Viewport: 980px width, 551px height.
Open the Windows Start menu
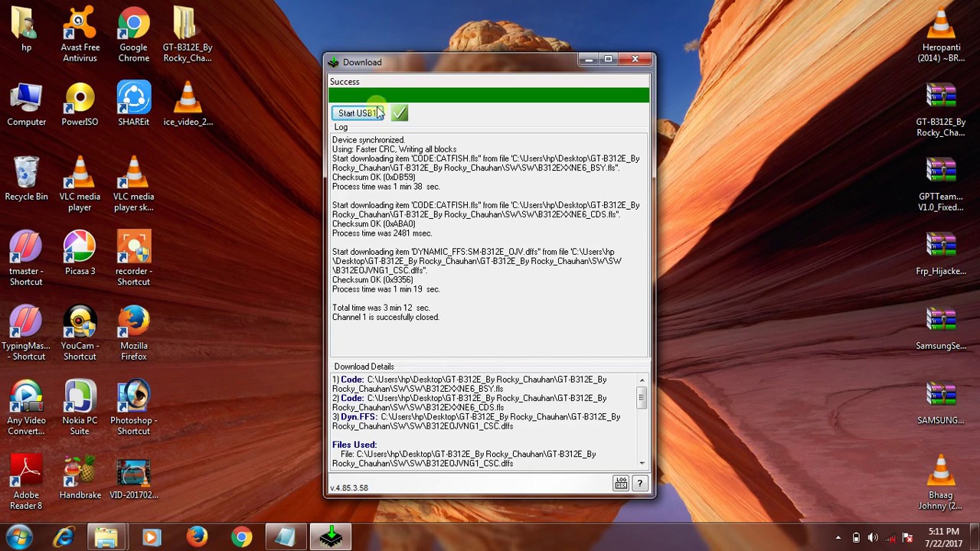tap(18, 537)
